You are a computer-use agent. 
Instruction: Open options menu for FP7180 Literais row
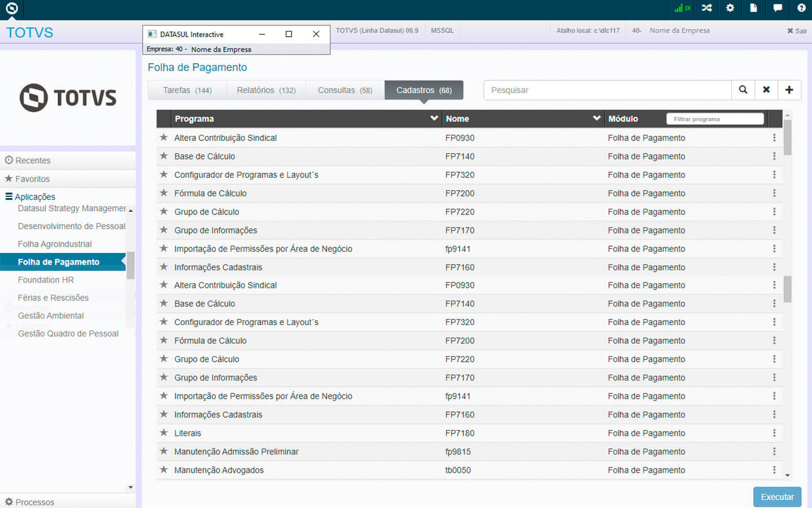[x=774, y=433]
